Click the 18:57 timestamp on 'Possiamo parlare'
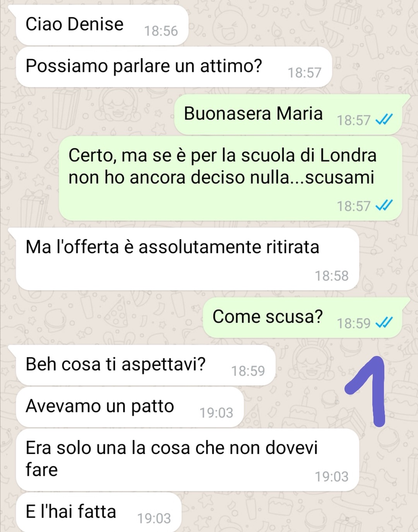Image resolution: width=418 pixels, height=532 pixels. coord(305,73)
